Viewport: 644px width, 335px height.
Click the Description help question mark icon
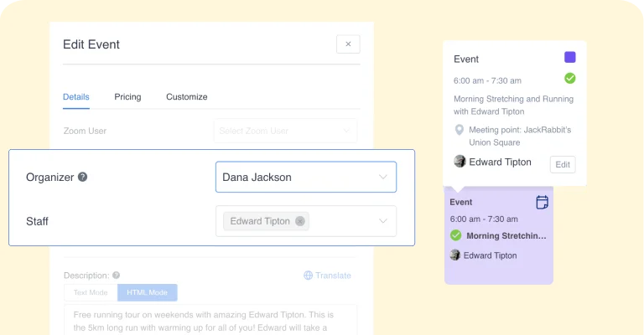point(117,276)
